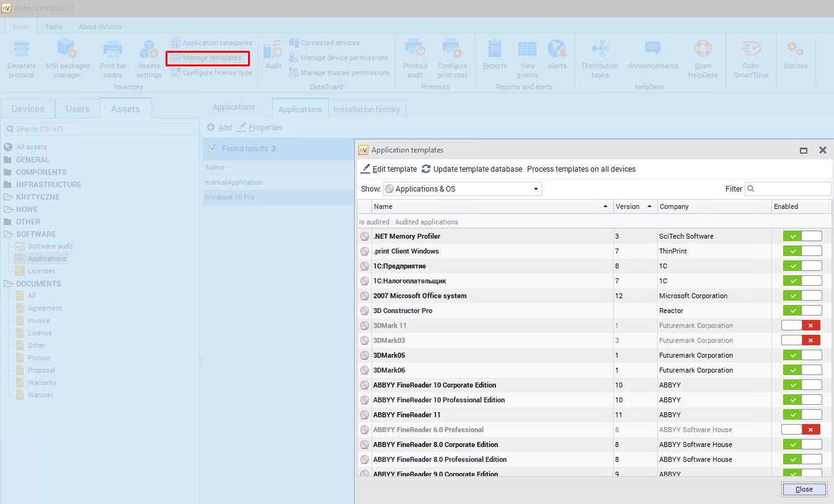Click the Close button in the dialog

(804, 489)
